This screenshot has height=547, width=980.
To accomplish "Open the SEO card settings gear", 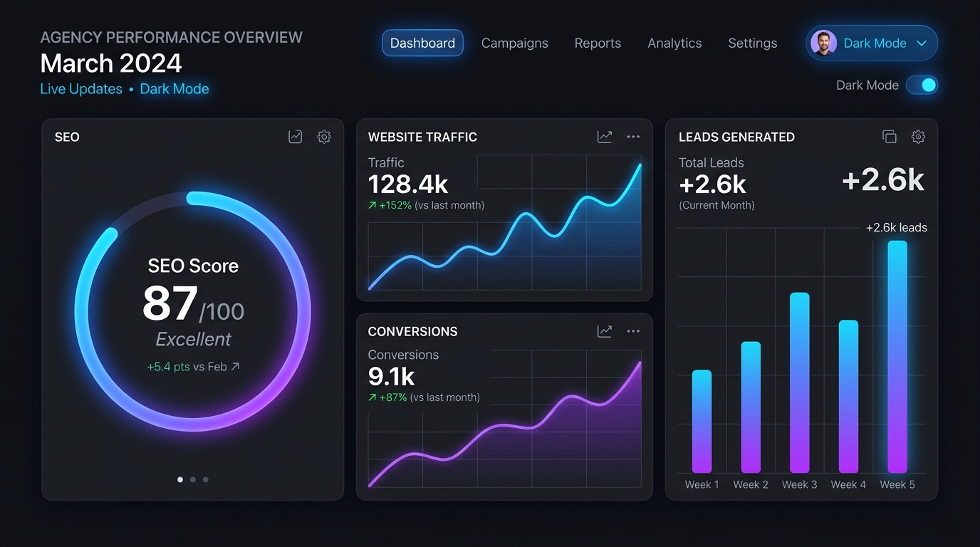I will (324, 137).
